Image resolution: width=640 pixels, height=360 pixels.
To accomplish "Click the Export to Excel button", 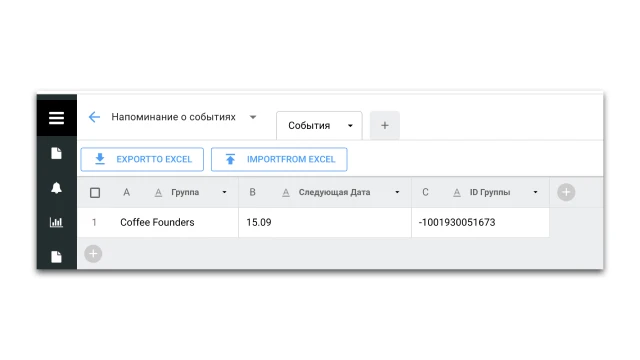I will 142,159.
